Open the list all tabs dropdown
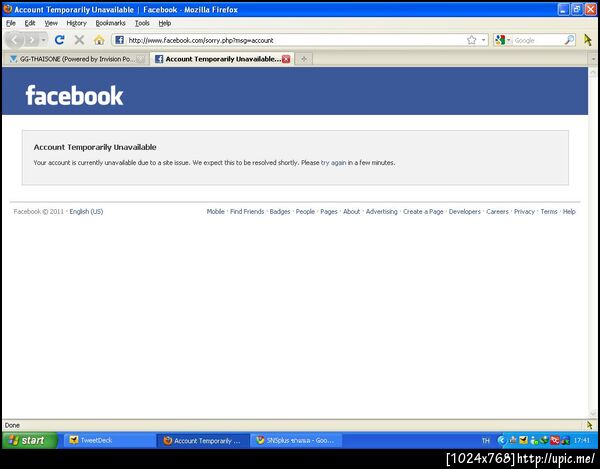This screenshot has width=600, height=469. coord(593,59)
